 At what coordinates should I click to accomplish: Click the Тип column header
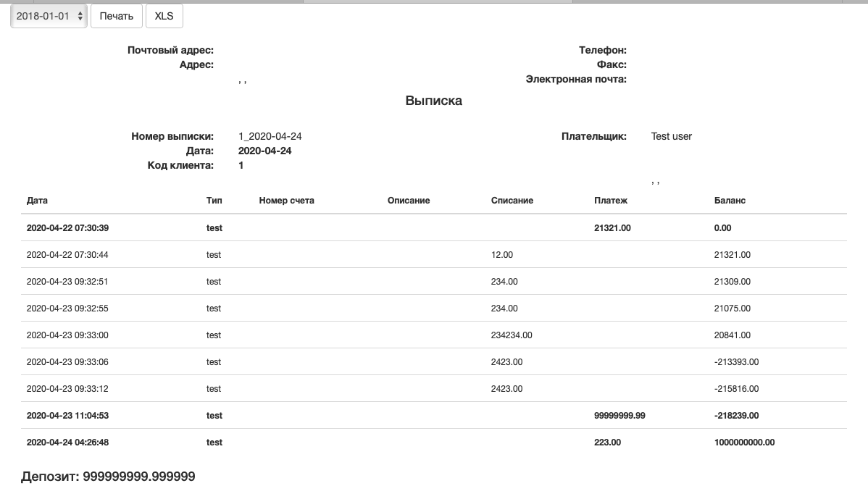coord(214,201)
